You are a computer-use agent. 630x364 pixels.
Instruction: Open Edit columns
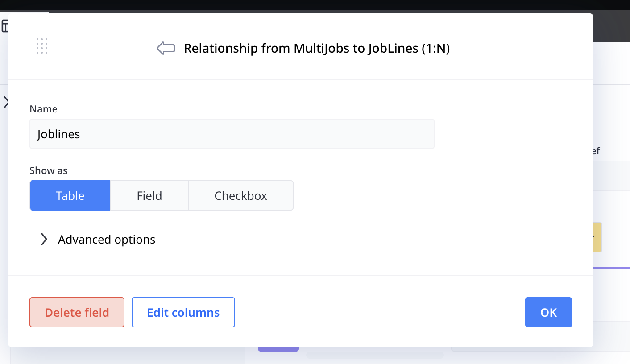point(183,312)
